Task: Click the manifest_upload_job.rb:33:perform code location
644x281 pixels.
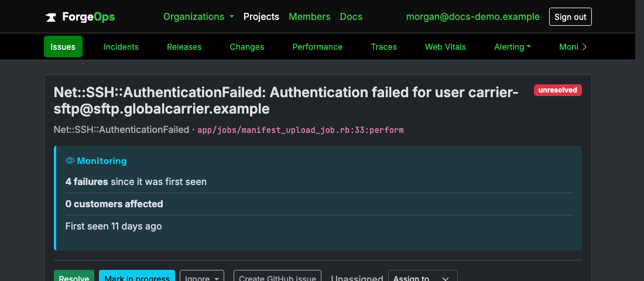Action: click(x=301, y=130)
